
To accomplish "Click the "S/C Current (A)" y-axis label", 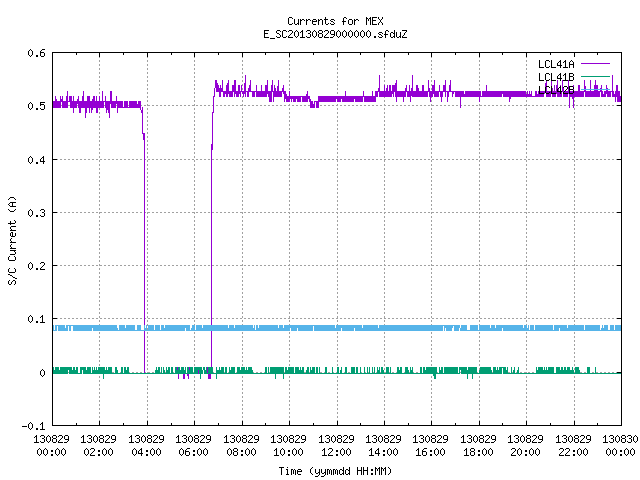I will [x=12, y=240].
